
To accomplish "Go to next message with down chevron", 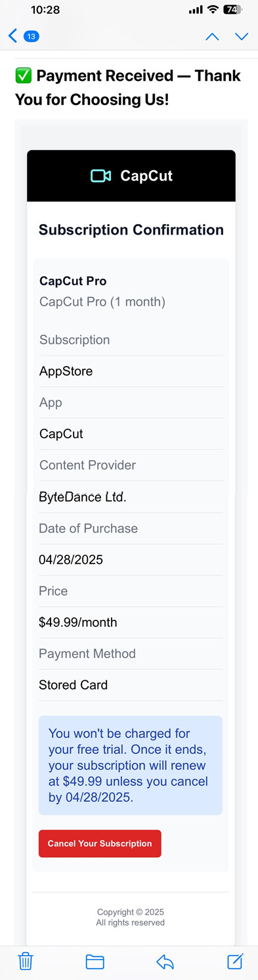I will 242,37.
